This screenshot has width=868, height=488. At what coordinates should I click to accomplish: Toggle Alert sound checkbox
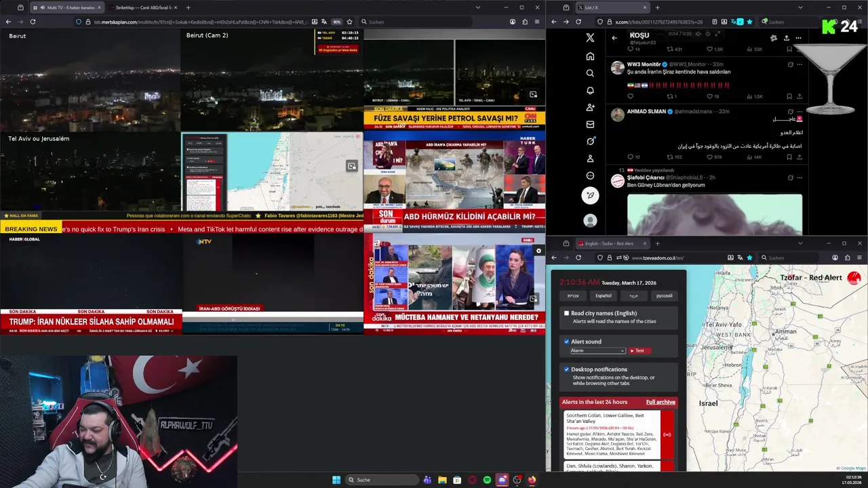coord(567,342)
